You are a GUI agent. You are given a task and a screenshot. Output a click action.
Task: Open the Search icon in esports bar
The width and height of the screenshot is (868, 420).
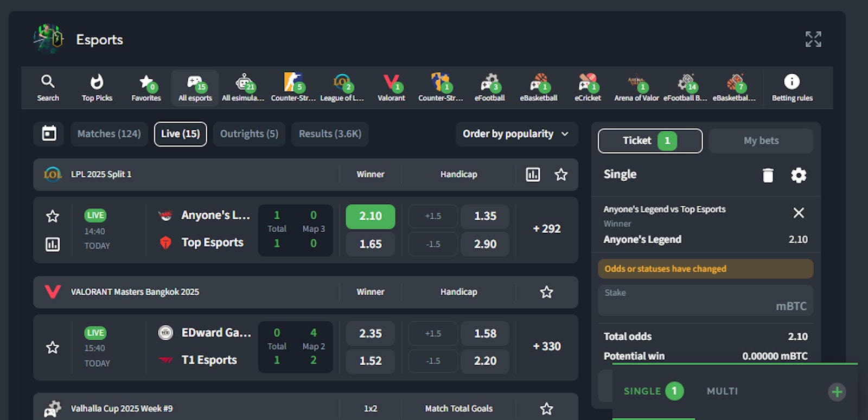tap(48, 87)
